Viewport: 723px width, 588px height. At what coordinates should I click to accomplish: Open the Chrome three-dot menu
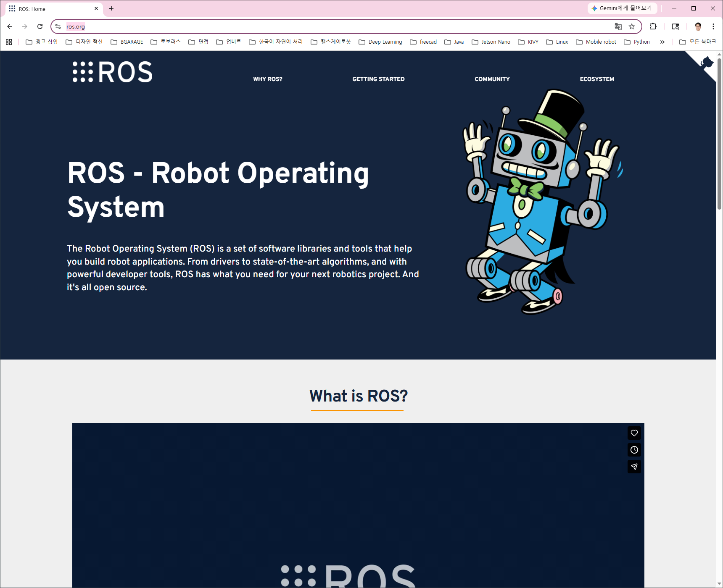(713, 26)
